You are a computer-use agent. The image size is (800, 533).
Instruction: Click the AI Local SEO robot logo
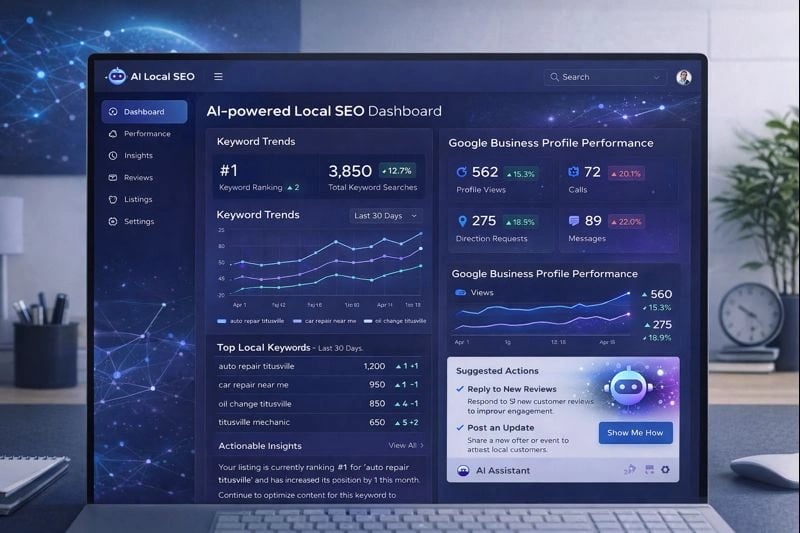[x=117, y=76]
